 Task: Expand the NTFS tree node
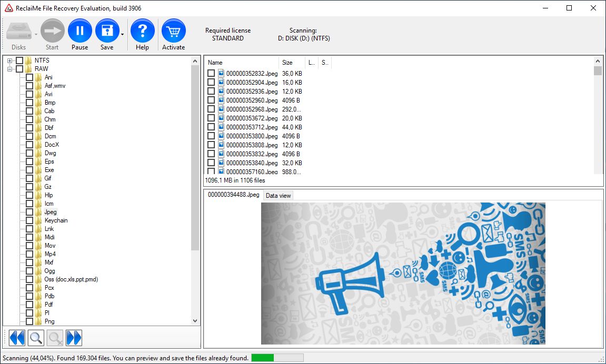(x=9, y=60)
